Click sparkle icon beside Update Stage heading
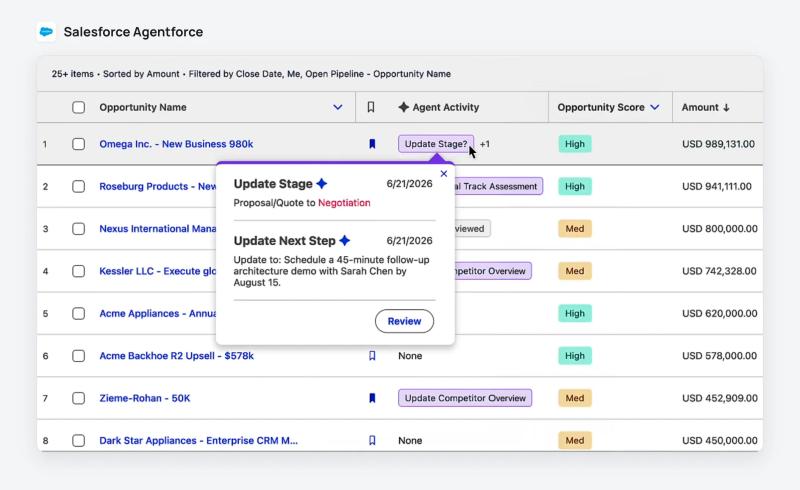The height and width of the screenshot is (490, 800). pyautogui.click(x=321, y=184)
